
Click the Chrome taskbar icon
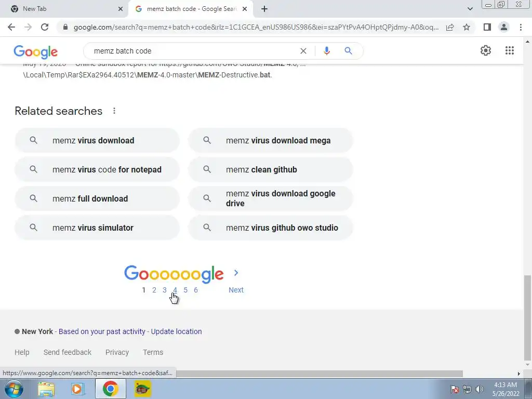(110, 389)
